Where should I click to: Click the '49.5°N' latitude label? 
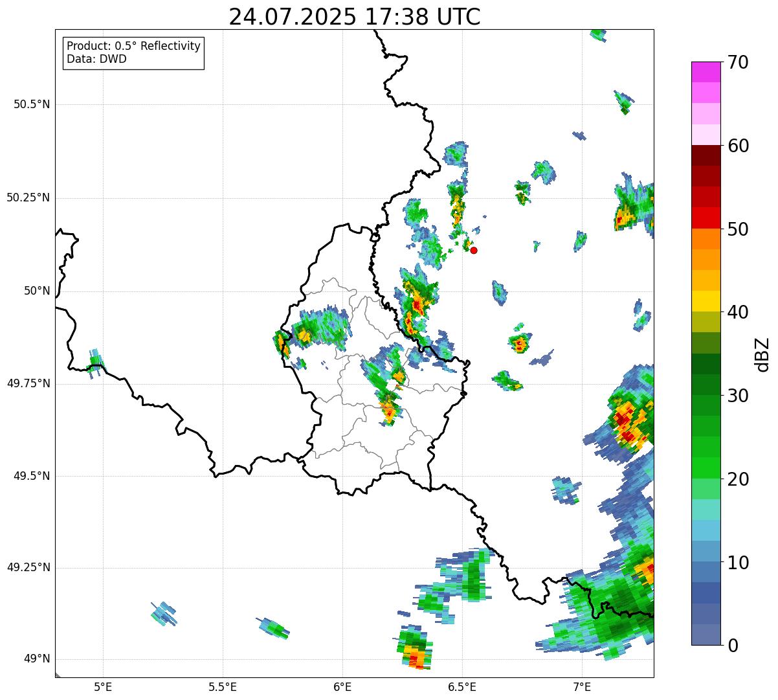[32, 476]
